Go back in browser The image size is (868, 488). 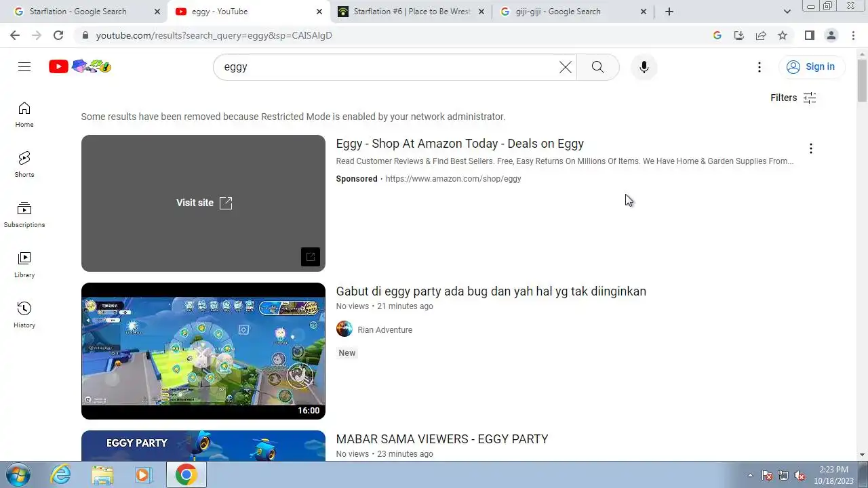pos(15,35)
